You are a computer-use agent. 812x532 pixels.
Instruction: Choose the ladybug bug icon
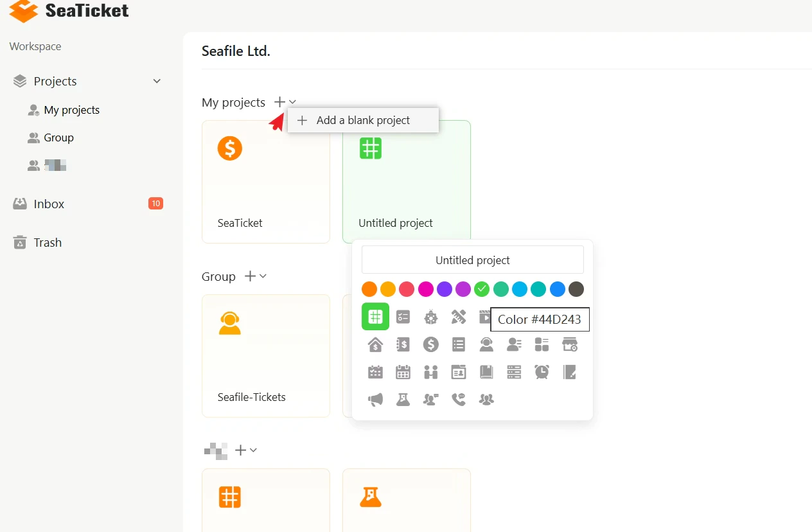430,317
